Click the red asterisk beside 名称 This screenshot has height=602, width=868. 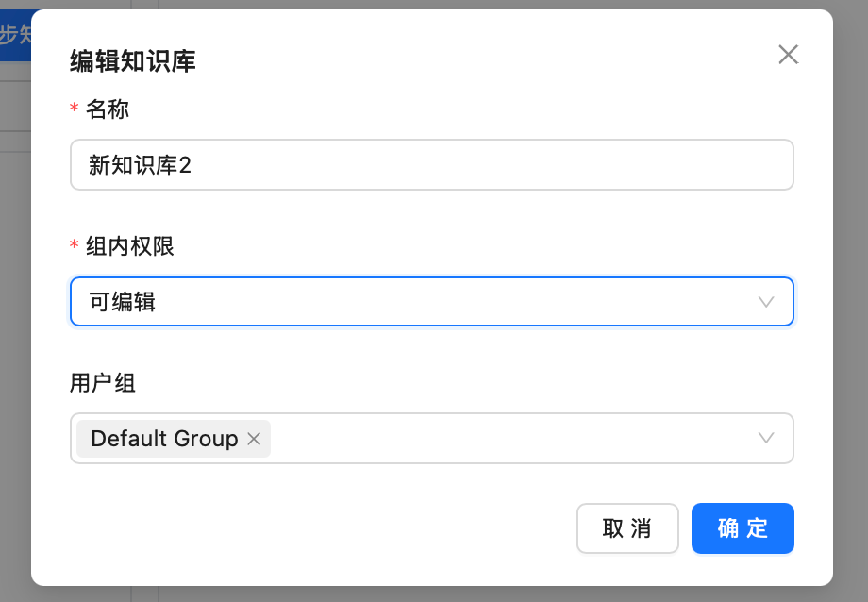coord(73,109)
